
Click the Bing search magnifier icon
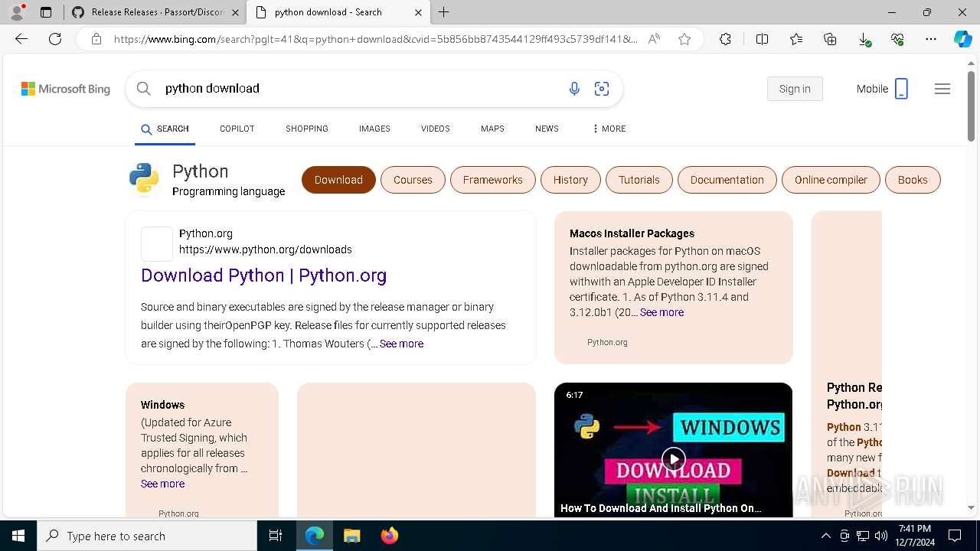click(x=143, y=89)
